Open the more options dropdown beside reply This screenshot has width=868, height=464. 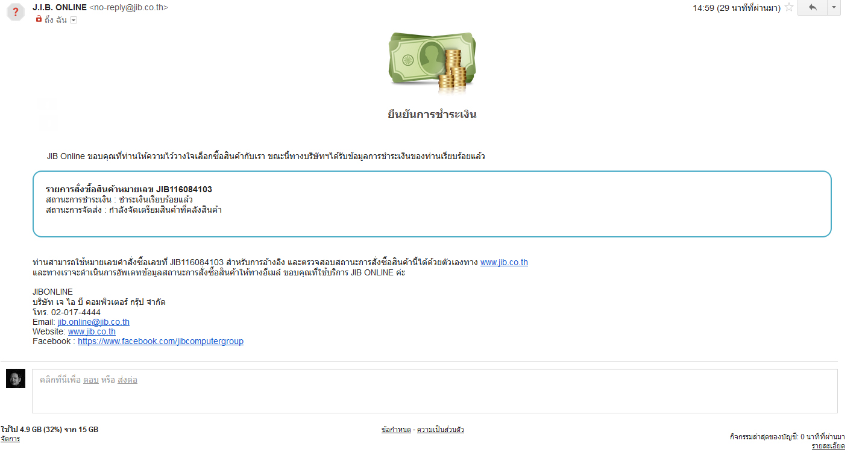point(834,8)
